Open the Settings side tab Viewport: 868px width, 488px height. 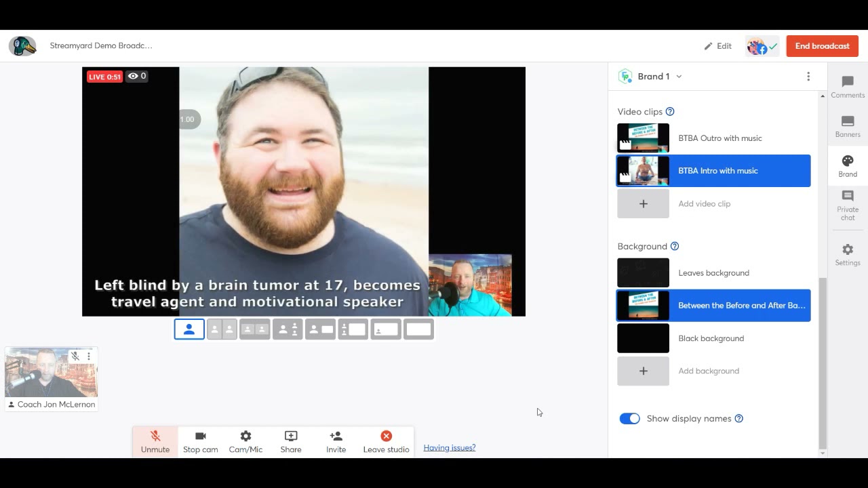coord(848,255)
